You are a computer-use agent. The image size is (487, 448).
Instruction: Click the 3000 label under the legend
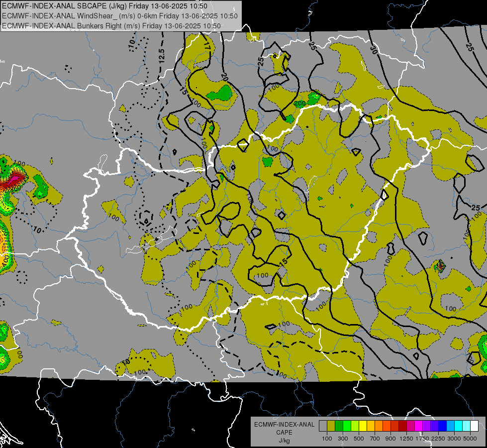coord(454,439)
